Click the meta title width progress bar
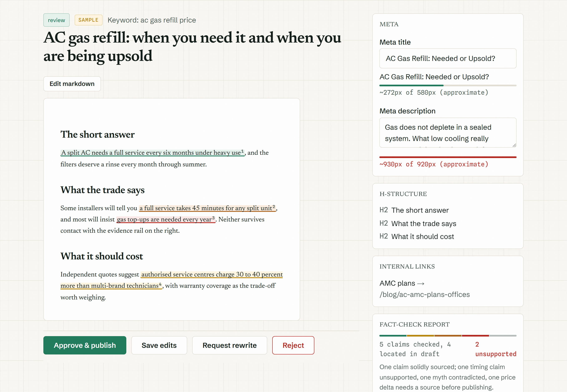567x392 pixels. pyautogui.click(x=448, y=85)
